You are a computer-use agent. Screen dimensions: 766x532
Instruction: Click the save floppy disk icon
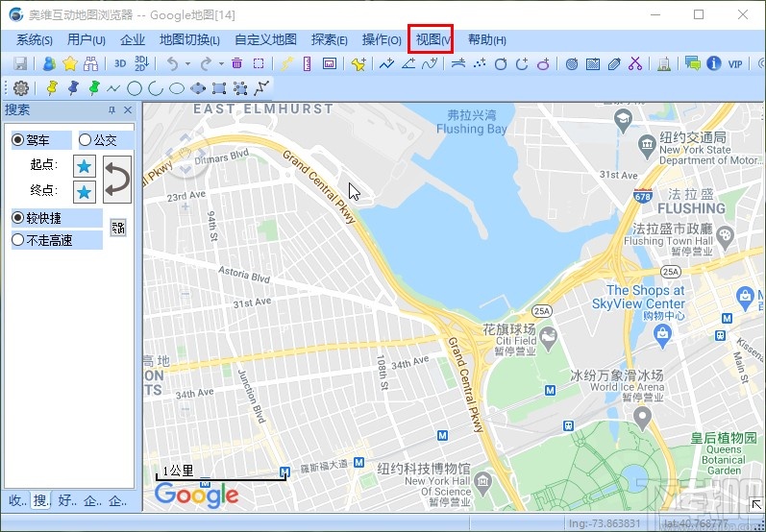[x=20, y=63]
